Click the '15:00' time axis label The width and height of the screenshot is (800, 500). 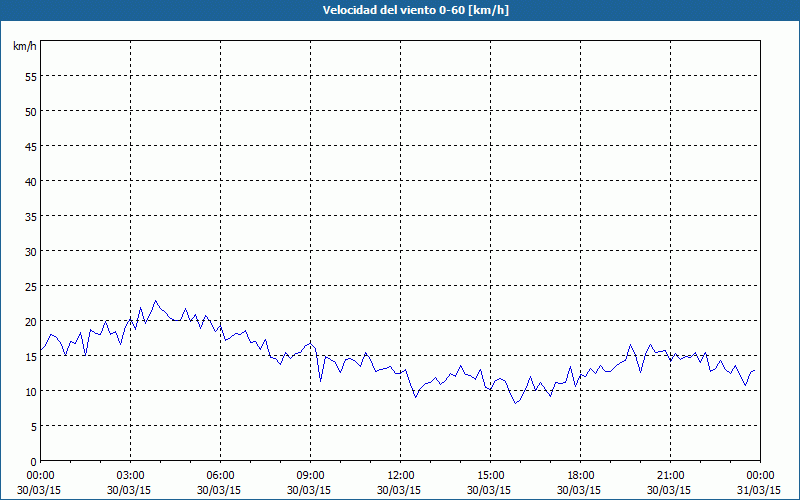click(x=491, y=476)
